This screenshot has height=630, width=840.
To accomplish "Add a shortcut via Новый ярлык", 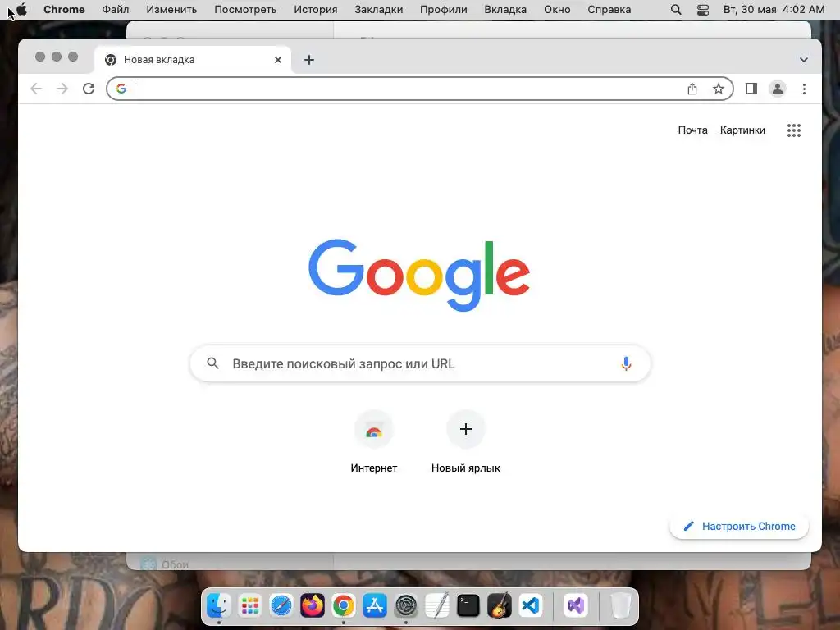I will (466, 442).
